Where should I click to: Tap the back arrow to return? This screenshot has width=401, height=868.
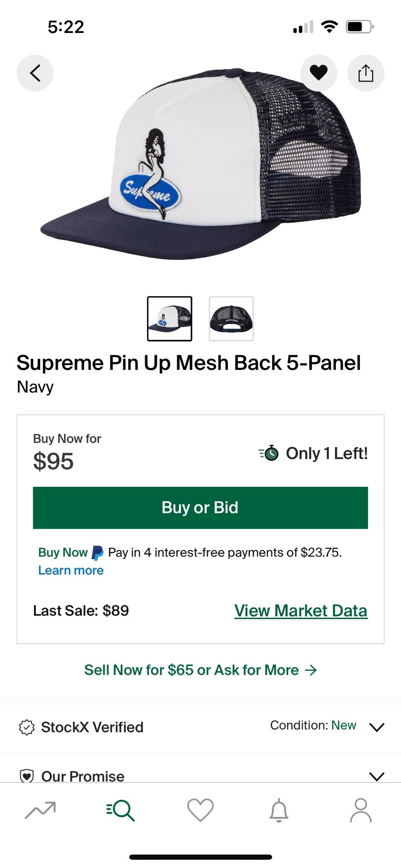[x=35, y=73]
